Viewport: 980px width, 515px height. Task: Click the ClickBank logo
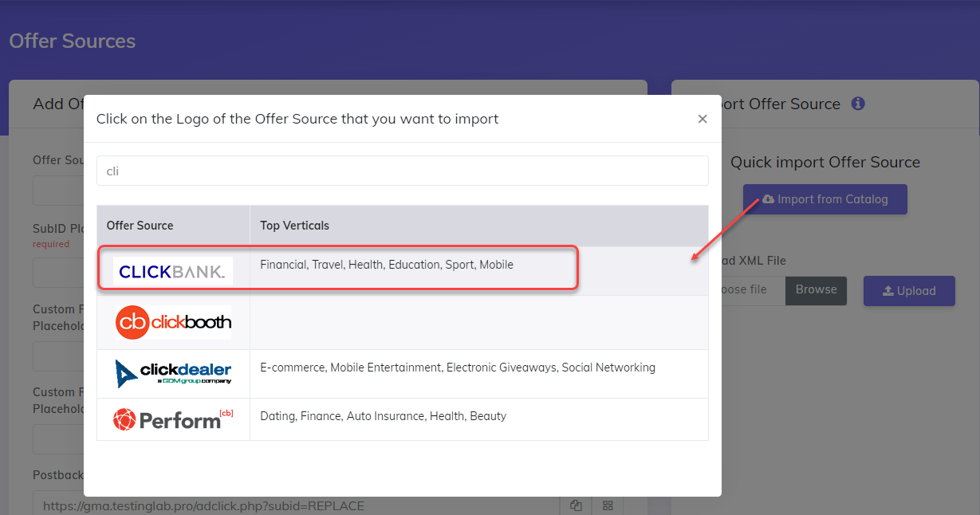[x=172, y=271]
